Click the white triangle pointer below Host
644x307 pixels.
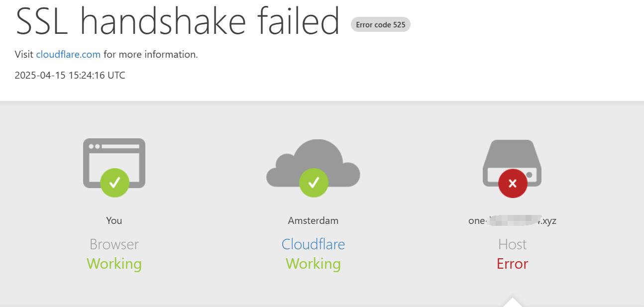pyautogui.click(x=513, y=302)
